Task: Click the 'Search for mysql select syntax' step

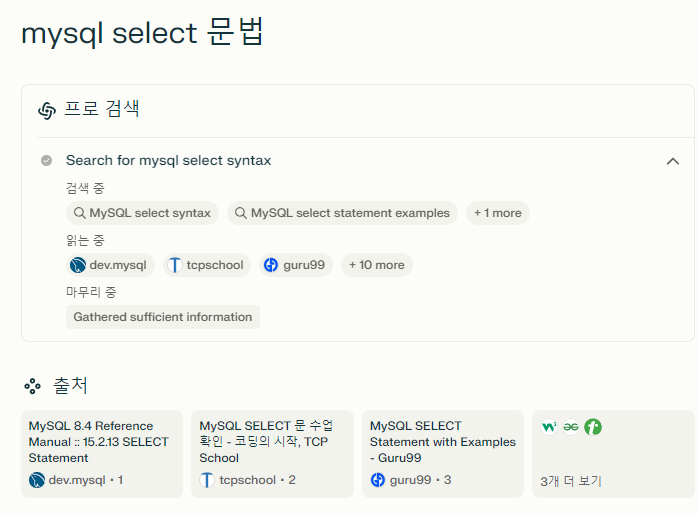Action: [169, 160]
